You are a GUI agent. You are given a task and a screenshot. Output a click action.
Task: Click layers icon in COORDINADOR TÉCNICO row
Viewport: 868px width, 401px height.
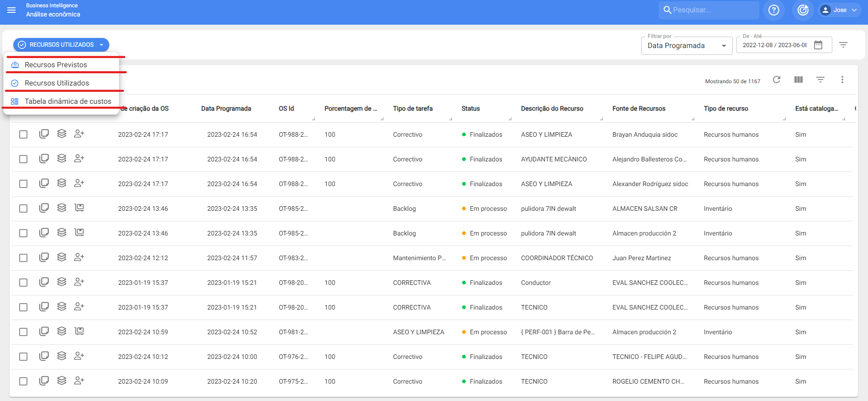click(62, 257)
